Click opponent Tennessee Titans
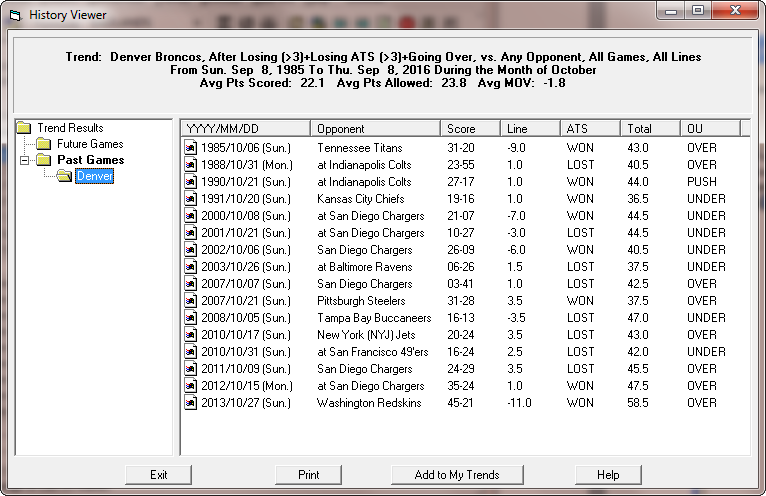Image resolution: width=766 pixels, height=496 pixels. (x=360, y=148)
